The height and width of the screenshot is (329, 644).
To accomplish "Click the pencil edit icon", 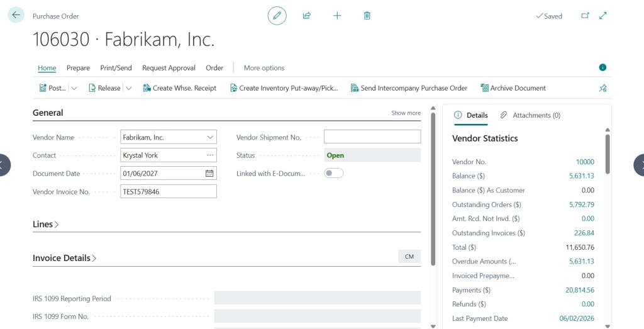I will [x=277, y=16].
